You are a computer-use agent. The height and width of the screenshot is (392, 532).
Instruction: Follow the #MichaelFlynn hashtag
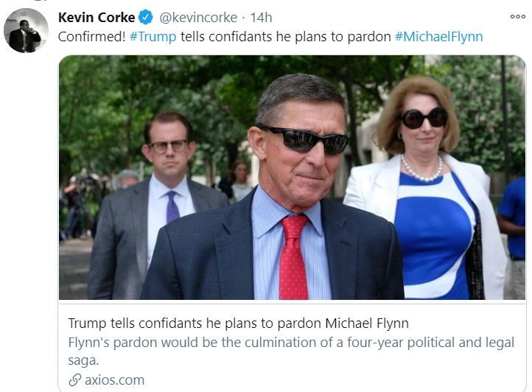[x=438, y=37]
